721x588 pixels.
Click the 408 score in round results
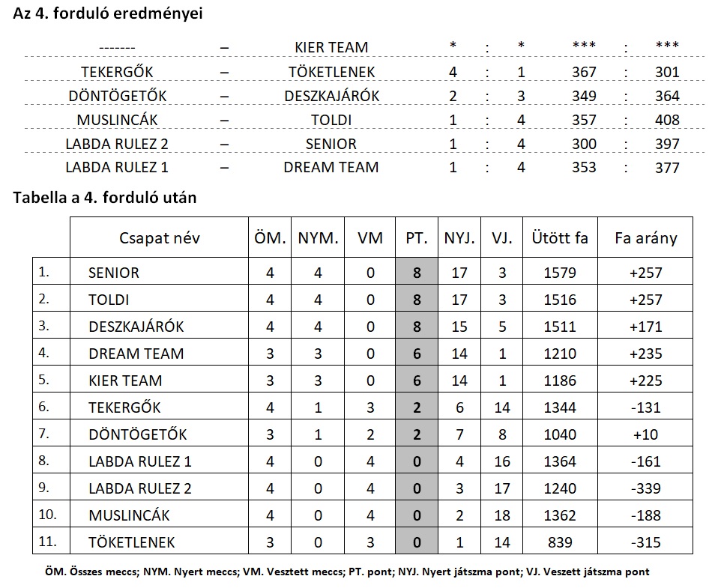[x=666, y=120]
